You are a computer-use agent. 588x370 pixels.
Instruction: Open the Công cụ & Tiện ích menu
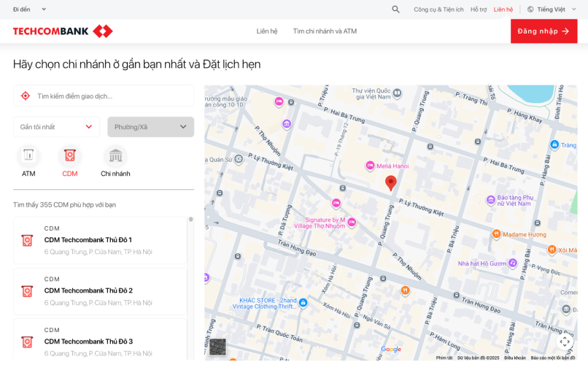[x=438, y=9]
